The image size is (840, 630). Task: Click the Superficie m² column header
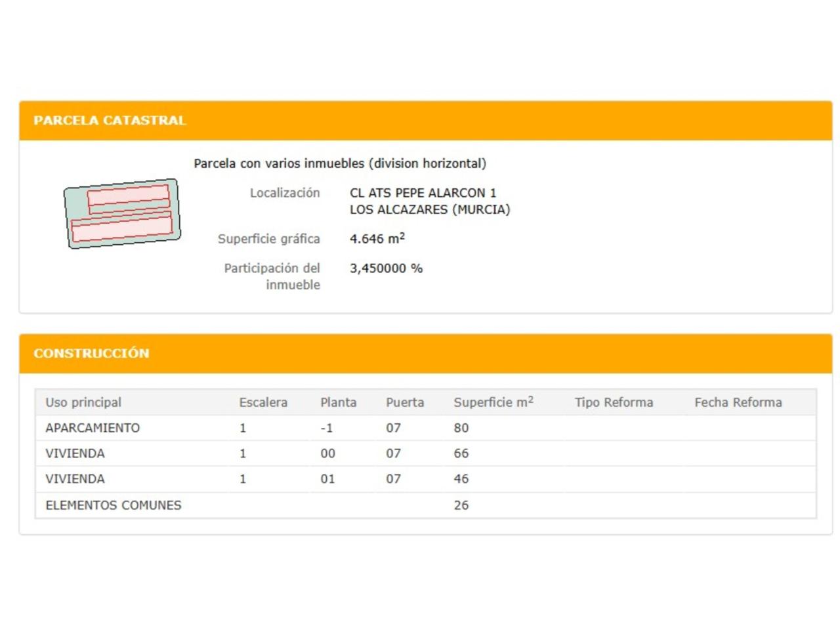[x=493, y=402]
